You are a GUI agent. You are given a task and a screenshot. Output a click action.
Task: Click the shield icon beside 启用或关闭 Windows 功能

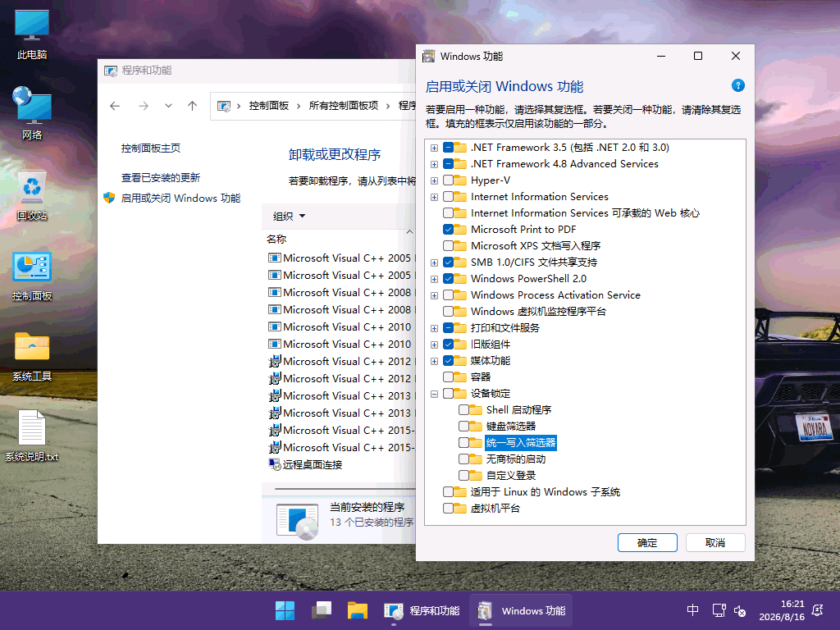[x=109, y=199]
